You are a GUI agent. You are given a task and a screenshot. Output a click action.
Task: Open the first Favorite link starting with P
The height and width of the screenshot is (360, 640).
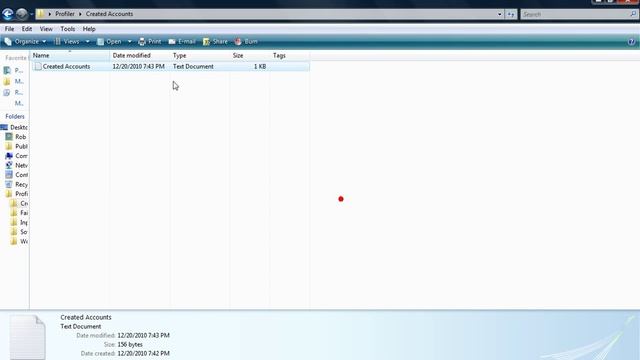[13, 71]
